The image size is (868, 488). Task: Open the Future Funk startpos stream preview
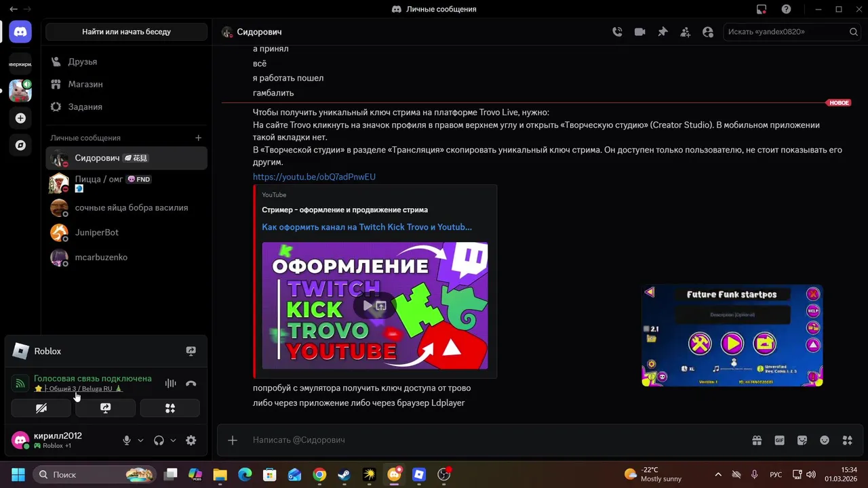[x=732, y=335]
